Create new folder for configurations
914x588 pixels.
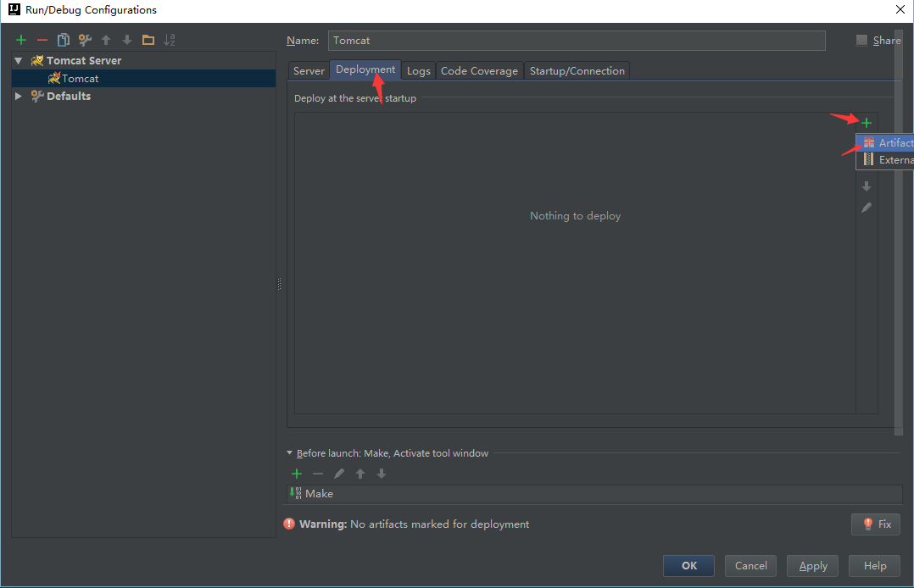pyautogui.click(x=148, y=40)
